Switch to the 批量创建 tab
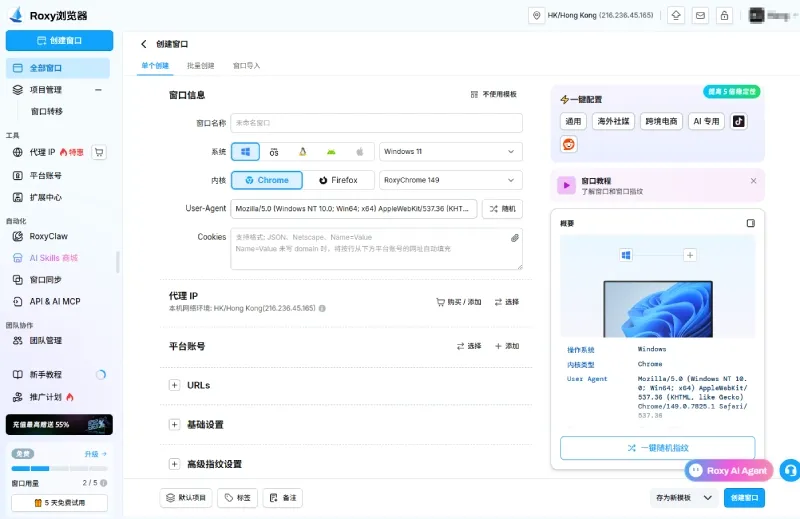 201,66
